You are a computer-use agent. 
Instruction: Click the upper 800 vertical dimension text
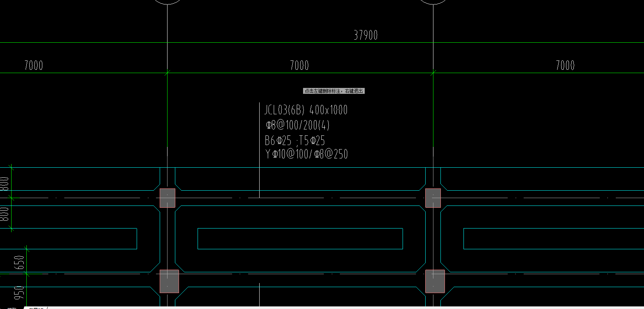(4, 184)
